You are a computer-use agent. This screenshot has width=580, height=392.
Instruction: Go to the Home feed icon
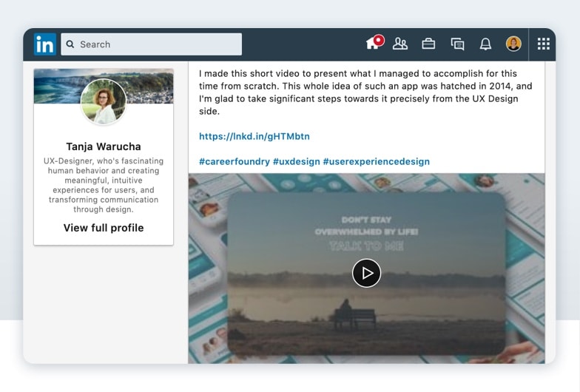point(372,45)
